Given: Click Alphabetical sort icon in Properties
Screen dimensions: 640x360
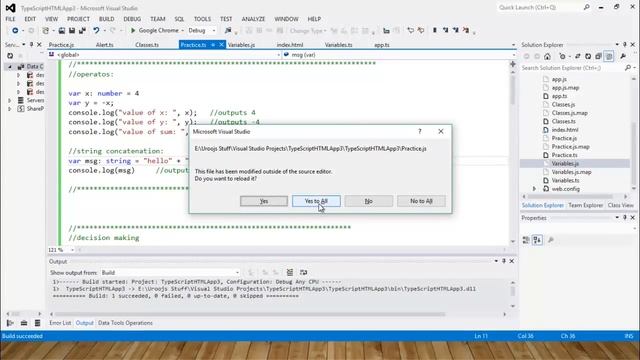Looking at the screenshot, I should click(x=537, y=240).
